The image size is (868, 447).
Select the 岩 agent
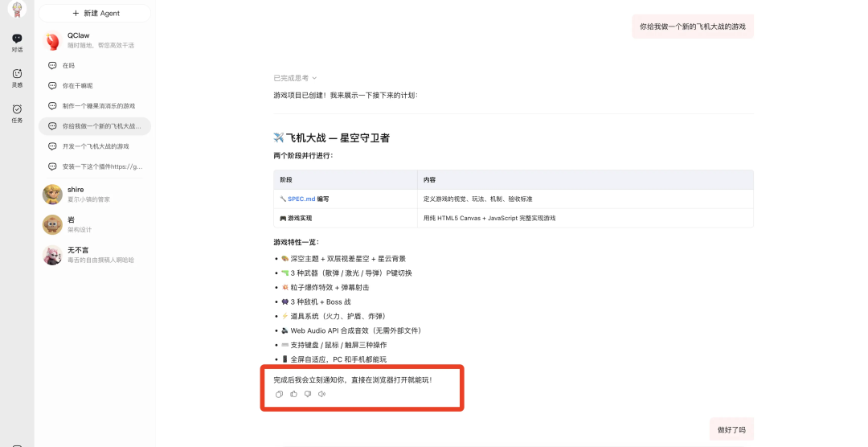click(x=95, y=224)
